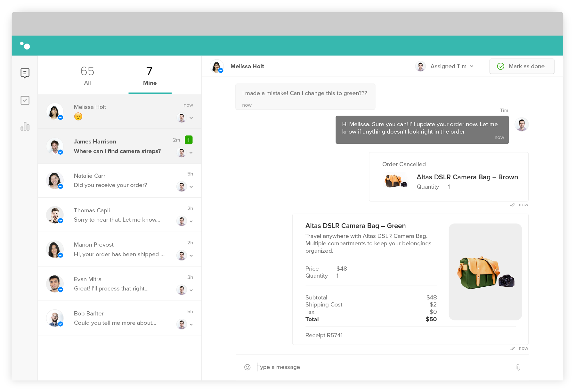Open the tasks checklist sidebar icon
The image size is (575, 392).
click(x=25, y=100)
